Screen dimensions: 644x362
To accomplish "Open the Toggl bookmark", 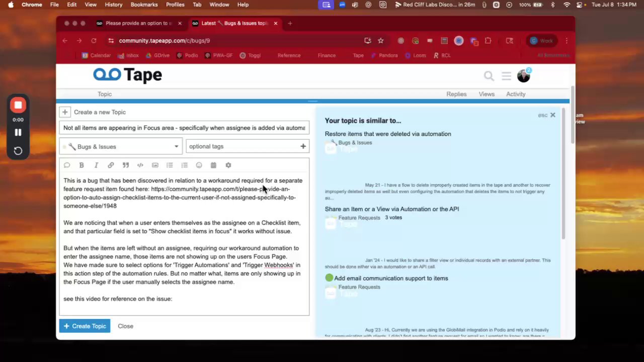I will point(250,55).
